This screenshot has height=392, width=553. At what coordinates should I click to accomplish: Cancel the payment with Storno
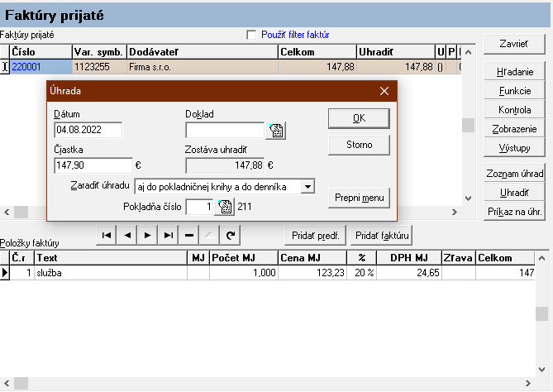[359, 145]
